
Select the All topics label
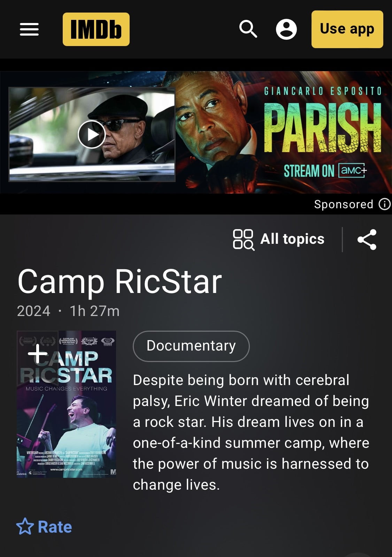292,239
